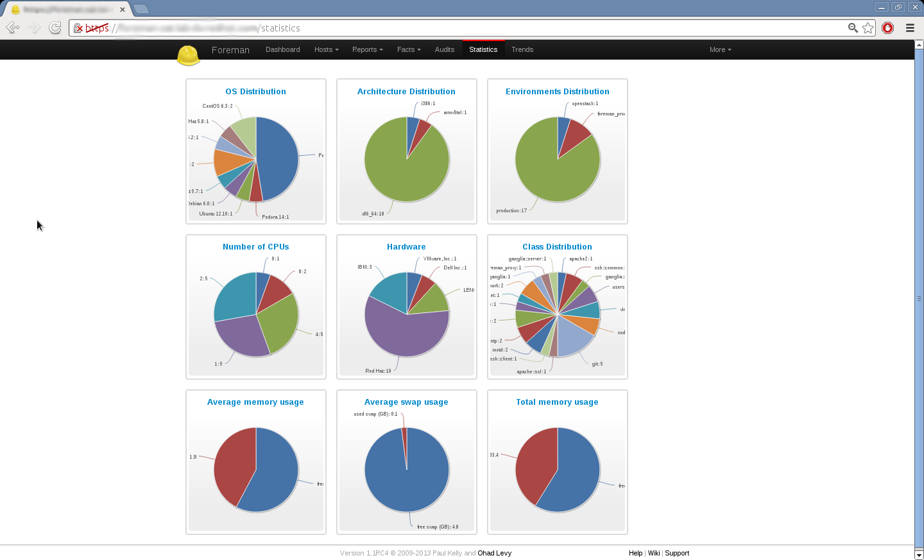The image size is (924, 560).
Task: Reload the page with refresh icon
Action: tap(55, 28)
